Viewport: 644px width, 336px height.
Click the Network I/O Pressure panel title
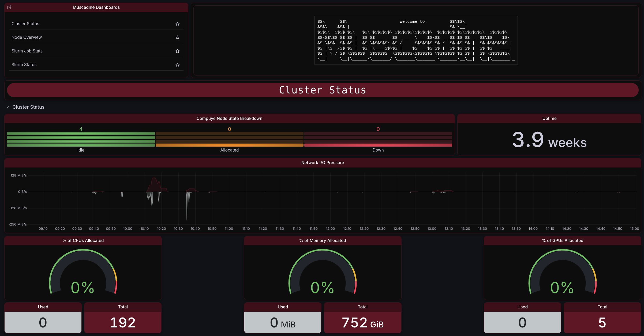(323, 163)
